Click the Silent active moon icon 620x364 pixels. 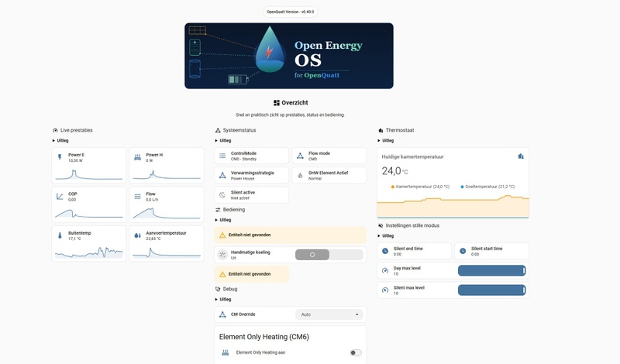click(x=222, y=195)
